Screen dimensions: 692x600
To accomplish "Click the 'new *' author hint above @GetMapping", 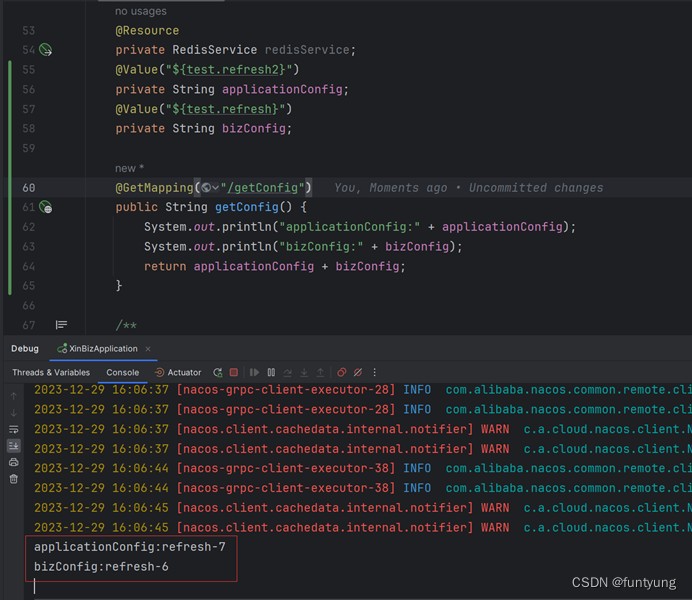I will click(x=129, y=168).
